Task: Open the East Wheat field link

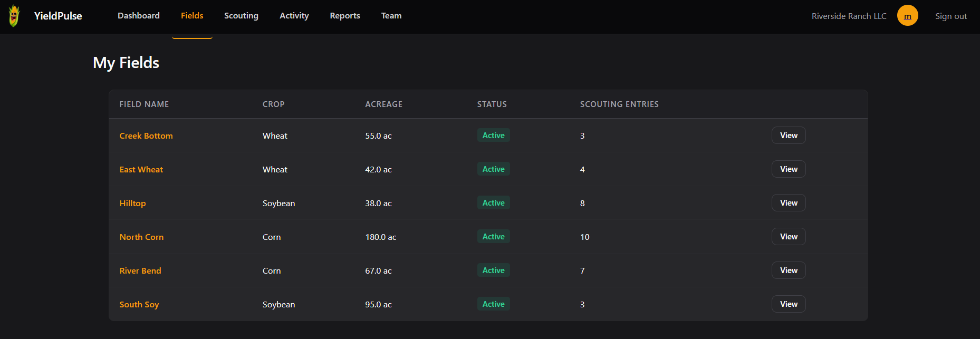Action: (x=141, y=170)
